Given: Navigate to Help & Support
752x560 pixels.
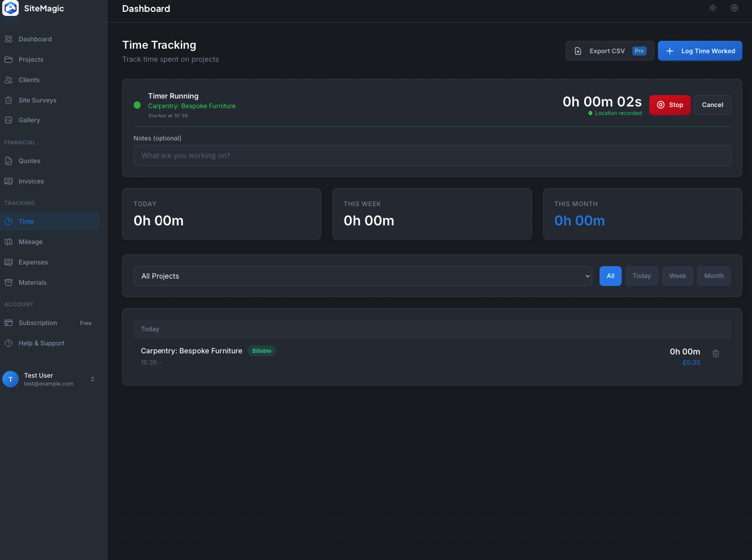Looking at the screenshot, I should click(41, 343).
